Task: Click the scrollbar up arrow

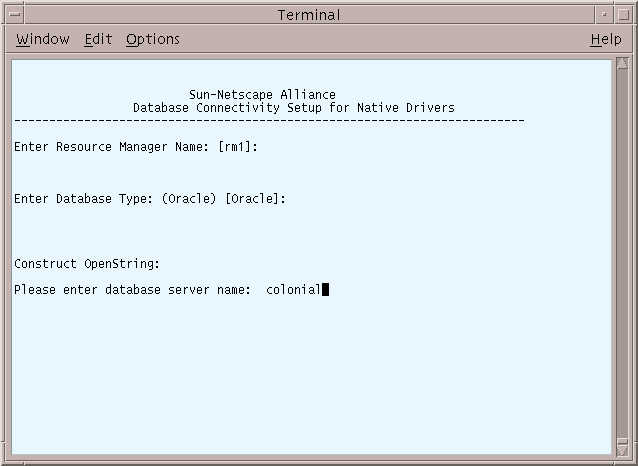Action: pos(622,63)
